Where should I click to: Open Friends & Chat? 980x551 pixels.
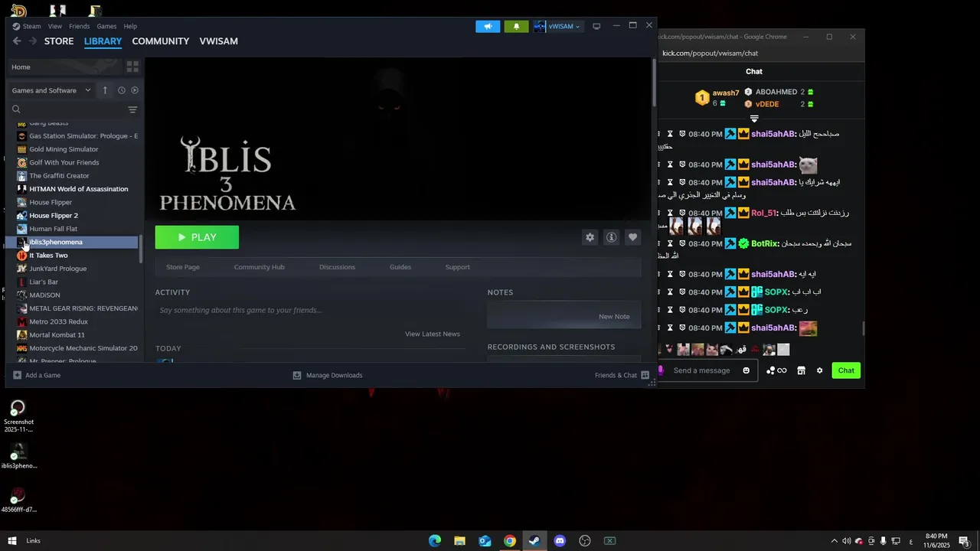622,376
